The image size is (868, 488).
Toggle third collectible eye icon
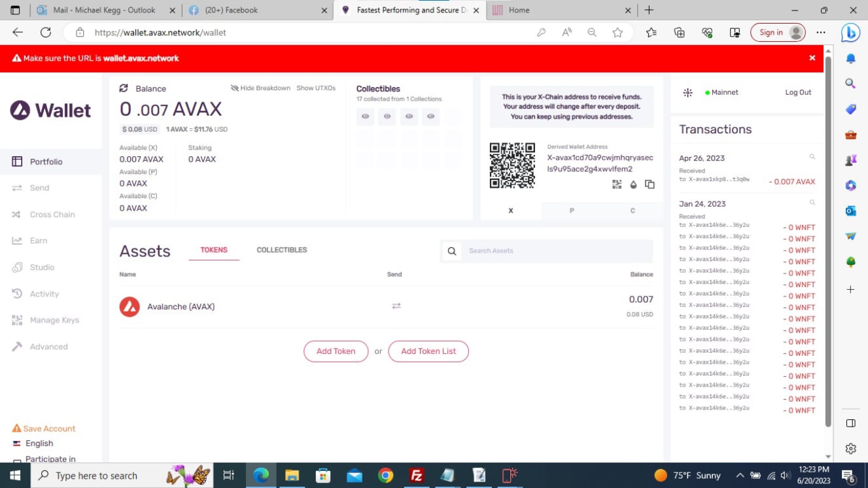tap(409, 116)
